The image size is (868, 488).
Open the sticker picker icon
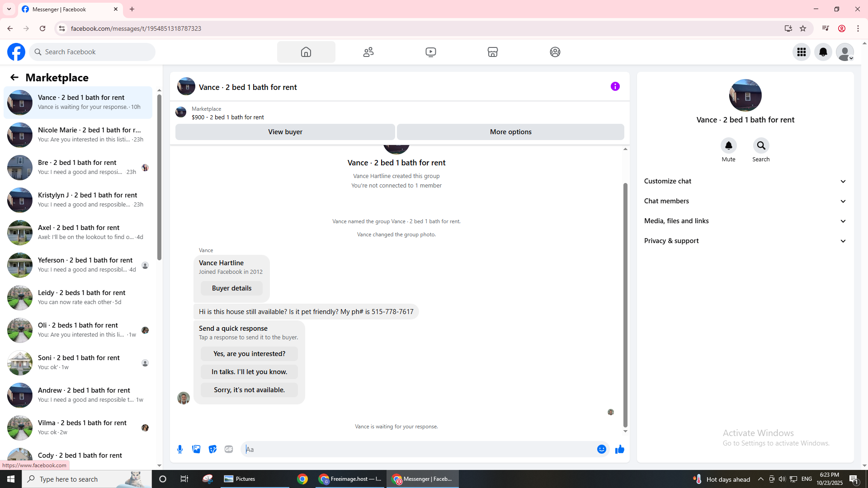point(212,449)
